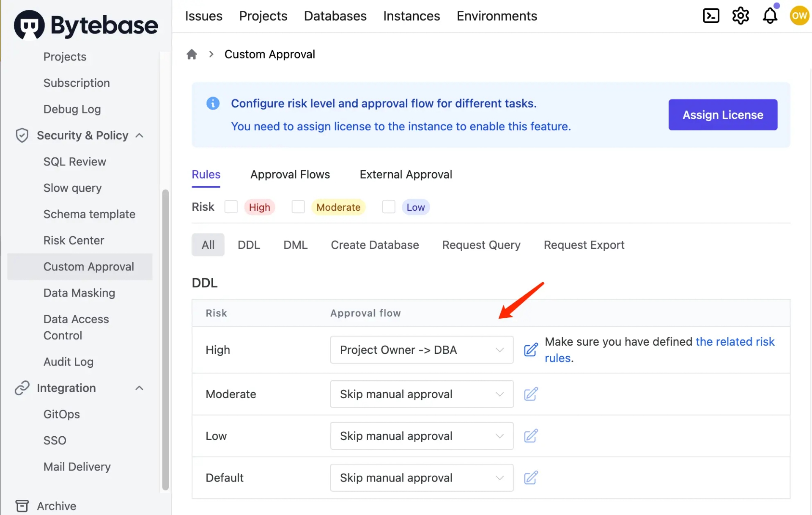
Task: Open Databases in top navigation
Action: (x=335, y=16)
